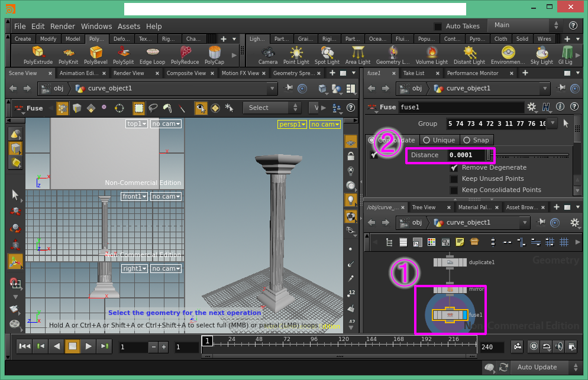Open the persp1 viewport dropdown
The height and width of the screenshot is (380, 588).
(293, 125)
